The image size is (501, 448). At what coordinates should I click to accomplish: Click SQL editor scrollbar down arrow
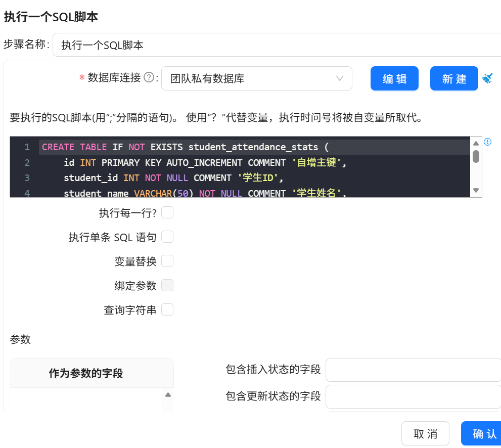(476, 191)
